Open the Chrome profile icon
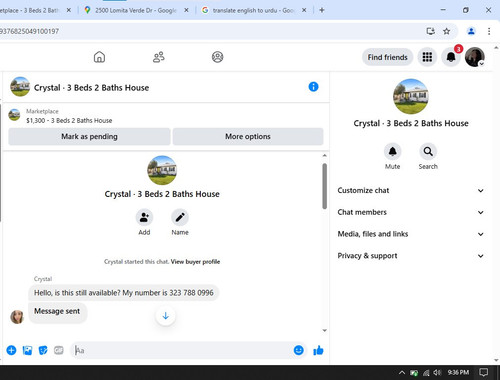500x380 pixels. point(471,31)
